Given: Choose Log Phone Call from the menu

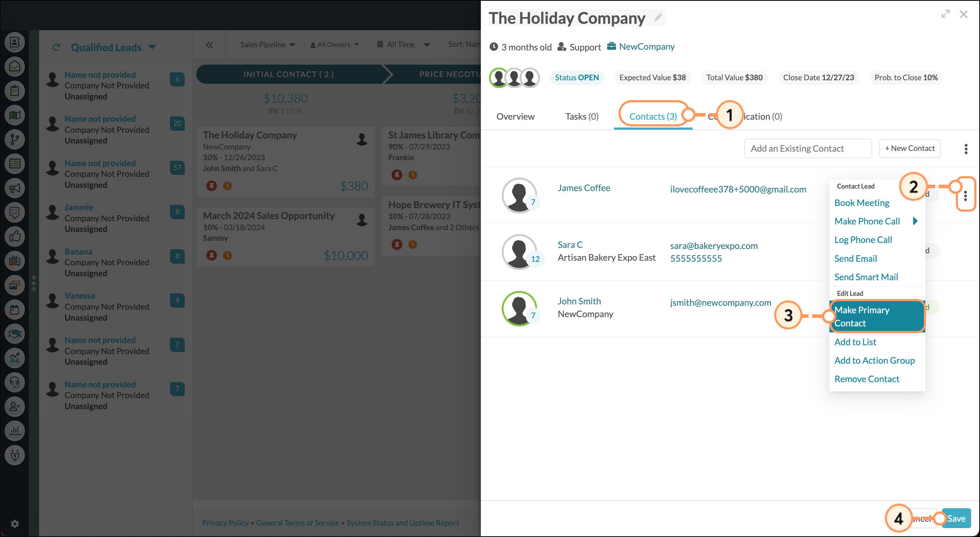Looking at the screenshot, I should 863,240.
